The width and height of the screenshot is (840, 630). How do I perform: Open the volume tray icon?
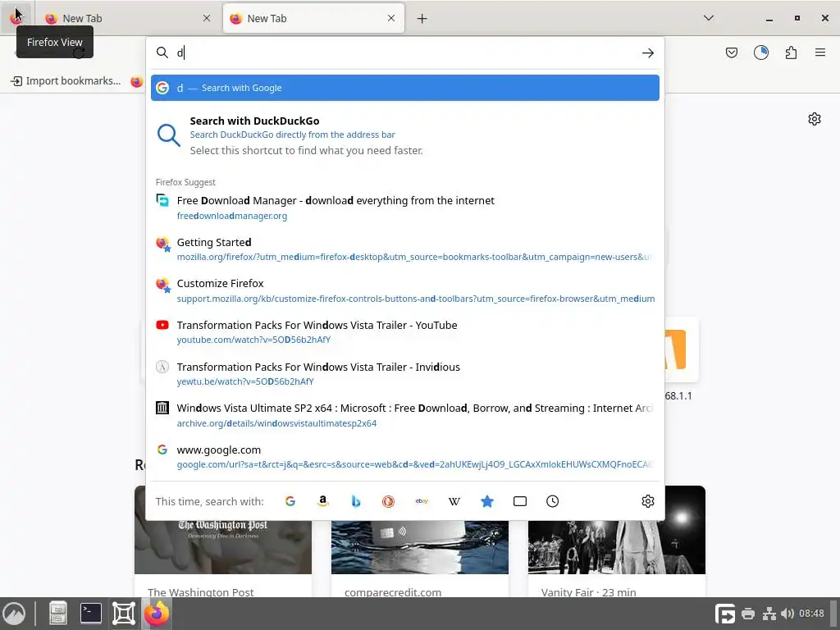787,614
